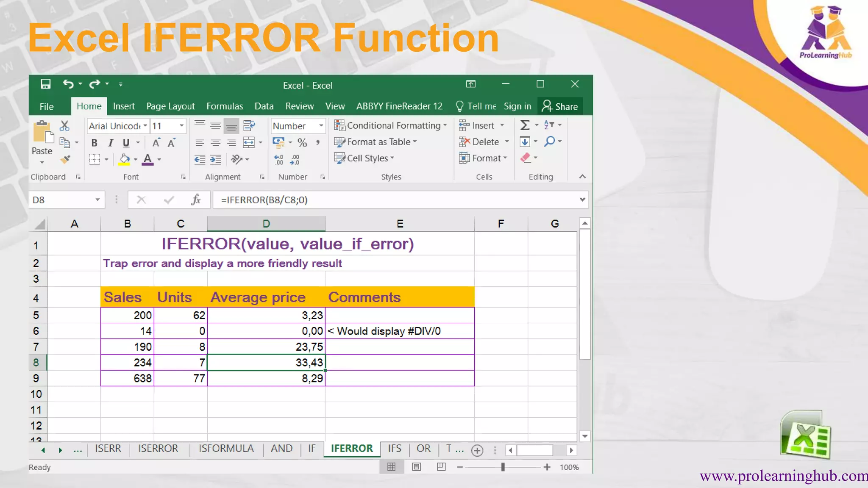Expand Conditional Formatting menu
Screen dimensions: 868x488
390,125
